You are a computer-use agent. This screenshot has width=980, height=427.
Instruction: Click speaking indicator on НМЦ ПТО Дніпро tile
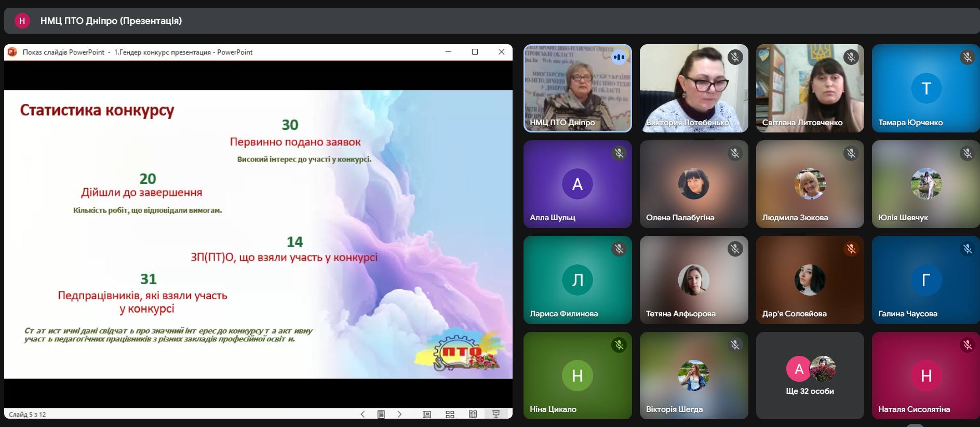[619, 57]
